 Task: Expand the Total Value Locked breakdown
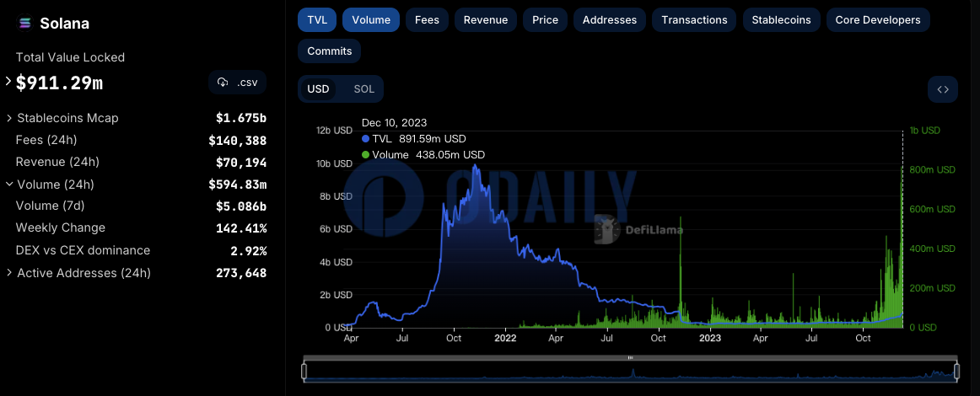click(8, 81)
